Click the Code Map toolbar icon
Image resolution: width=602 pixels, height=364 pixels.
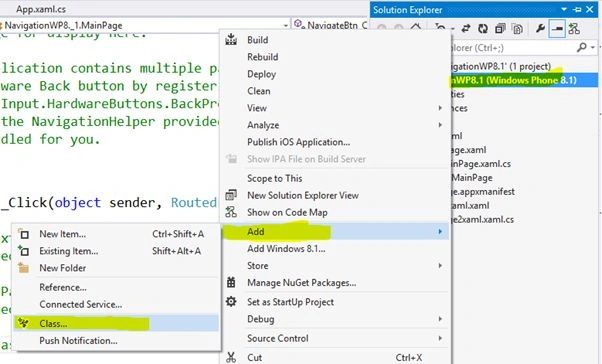pyautogui.click(x=574, y=29)
